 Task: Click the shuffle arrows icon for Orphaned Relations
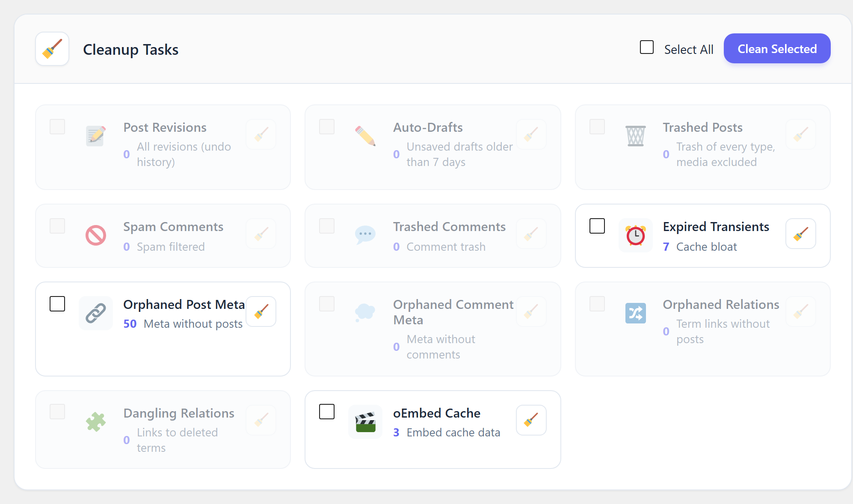(x=636, y=313)
